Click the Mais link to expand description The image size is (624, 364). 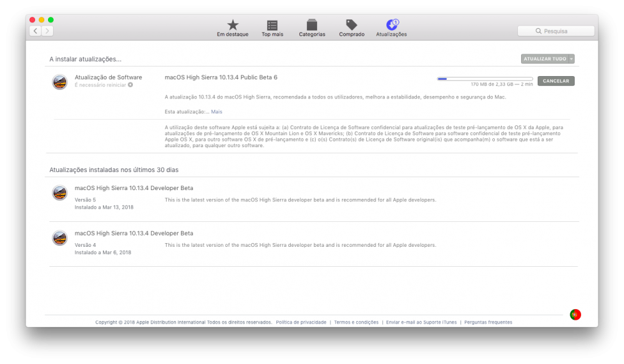point(217,112)
